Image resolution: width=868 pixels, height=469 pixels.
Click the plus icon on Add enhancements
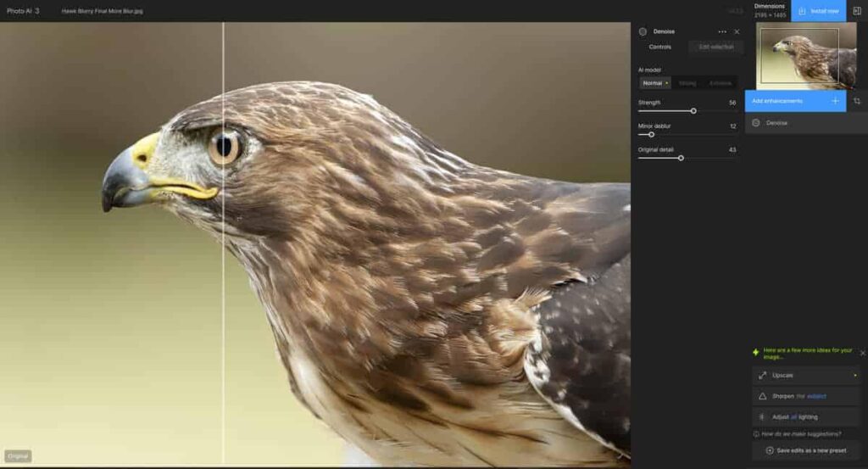tap(835, 101)
